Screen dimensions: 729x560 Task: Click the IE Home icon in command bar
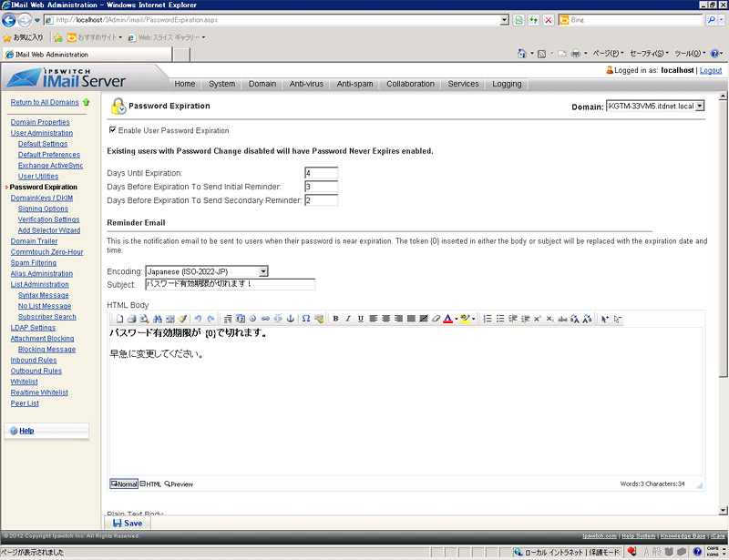click(x=522, y=54)
